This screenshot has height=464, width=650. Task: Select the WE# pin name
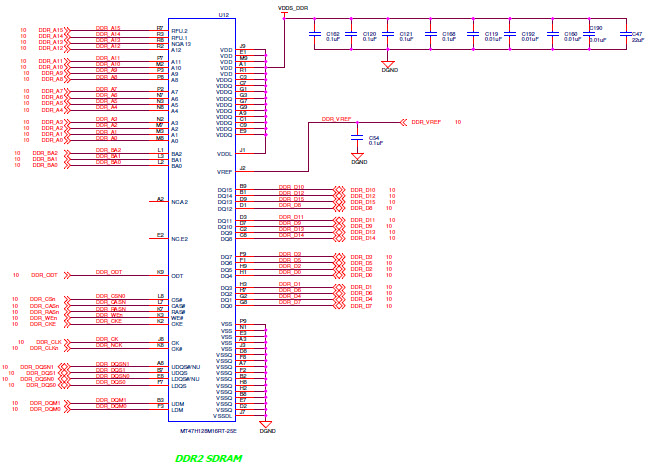177,318
